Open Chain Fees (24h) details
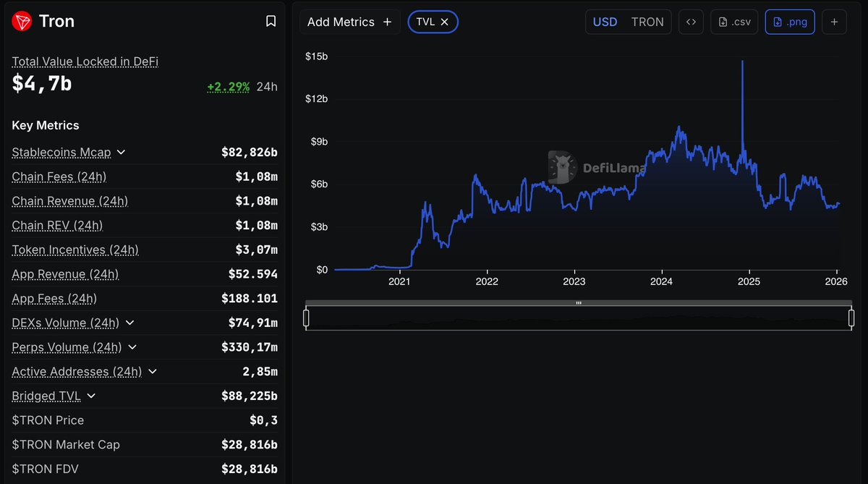The image size is (868, 484). [58, 177]
